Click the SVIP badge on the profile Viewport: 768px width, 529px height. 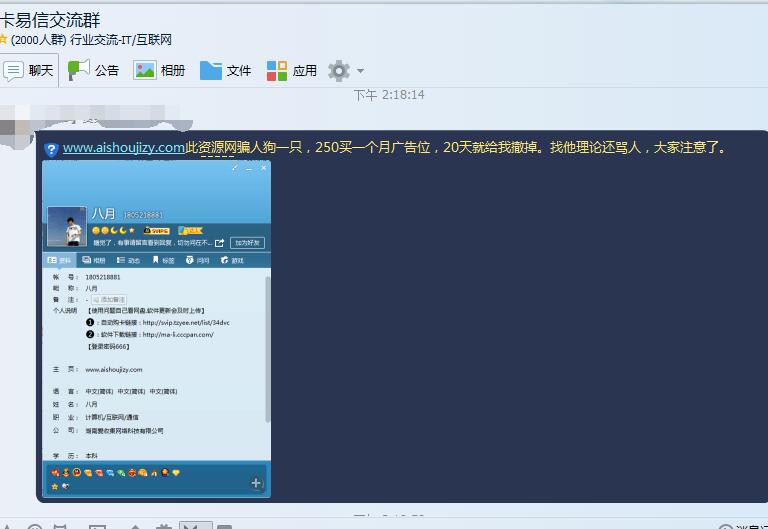pyautogui.click(x=155, y=230)
